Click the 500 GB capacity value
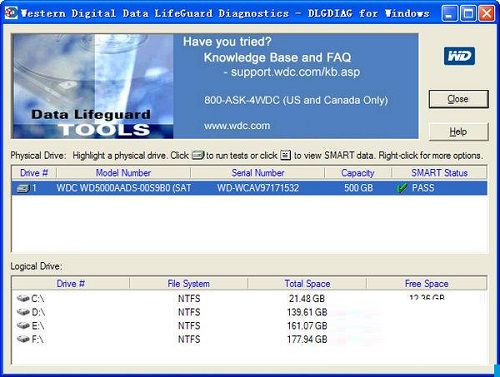The image size is (500, 377). pos(358,188)
